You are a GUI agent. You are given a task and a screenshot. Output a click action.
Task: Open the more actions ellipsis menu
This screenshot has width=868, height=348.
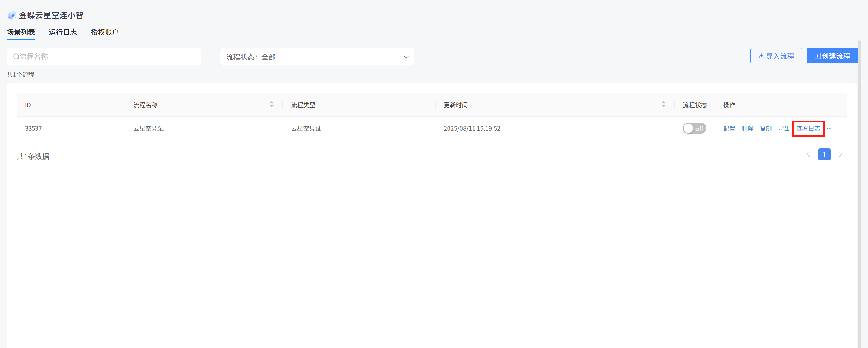pos(829,128)
